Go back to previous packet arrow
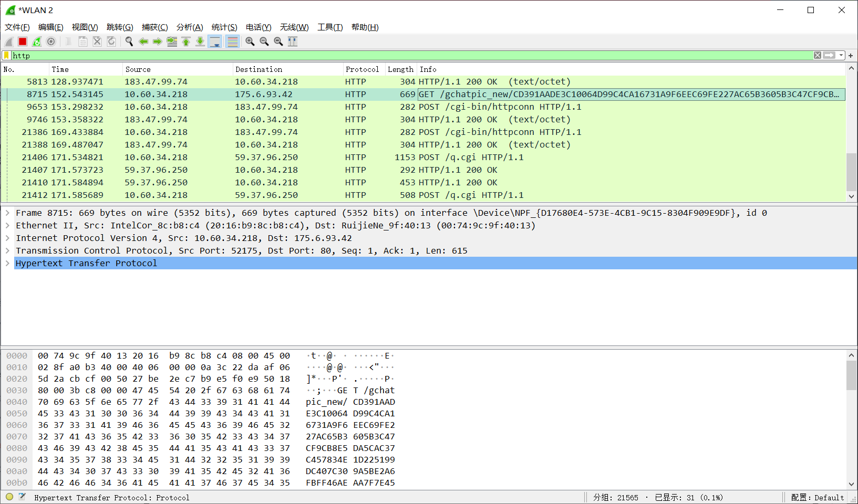 tap(143, 41)
